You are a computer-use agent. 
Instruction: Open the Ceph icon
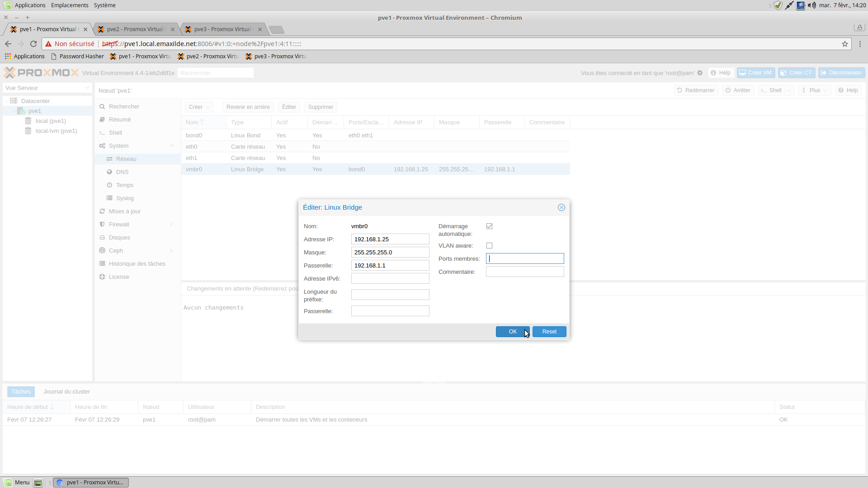click(102, 251)
